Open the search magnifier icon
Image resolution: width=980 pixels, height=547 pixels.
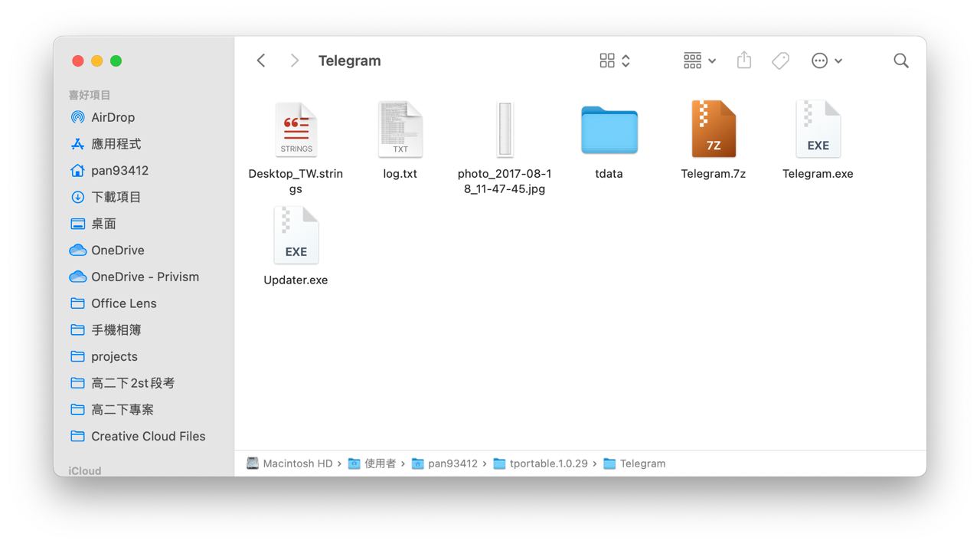click(x=901, y=61)
